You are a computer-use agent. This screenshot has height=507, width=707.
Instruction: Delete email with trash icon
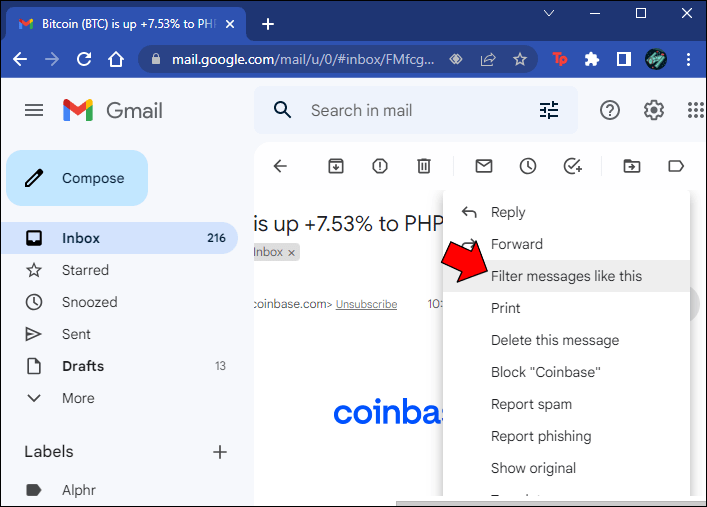click(x=423, y=166)
